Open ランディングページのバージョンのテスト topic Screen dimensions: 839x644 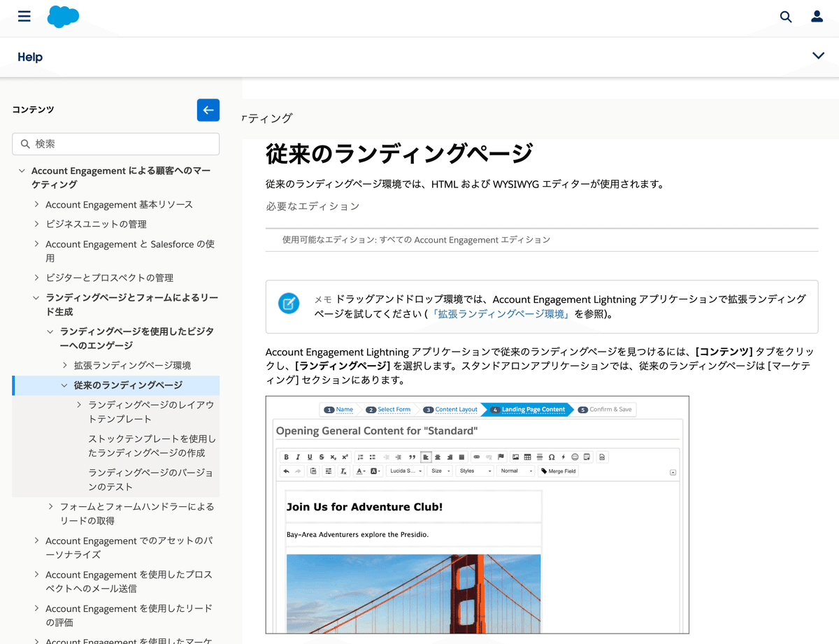151,480
